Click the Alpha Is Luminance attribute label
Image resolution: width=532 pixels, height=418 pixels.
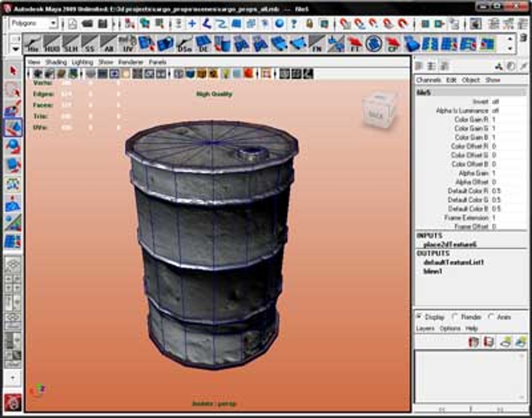click(462, 111)
